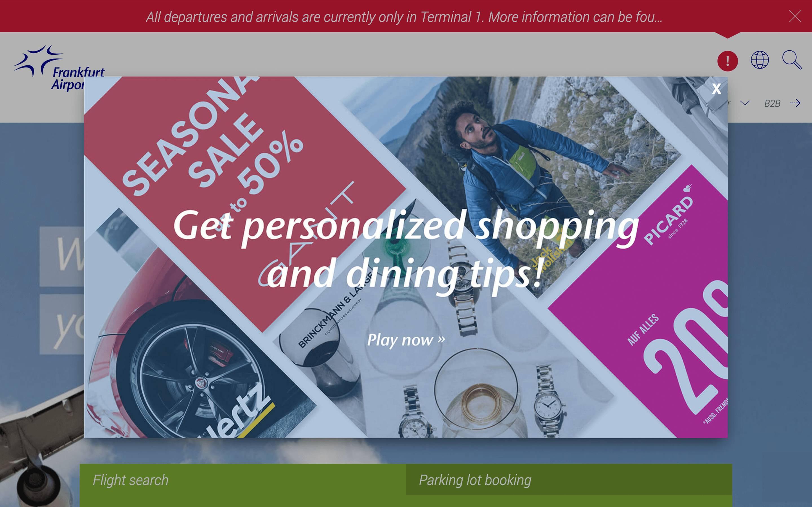
Task: Click the Play now link
Action: click(x=406, y=340)
